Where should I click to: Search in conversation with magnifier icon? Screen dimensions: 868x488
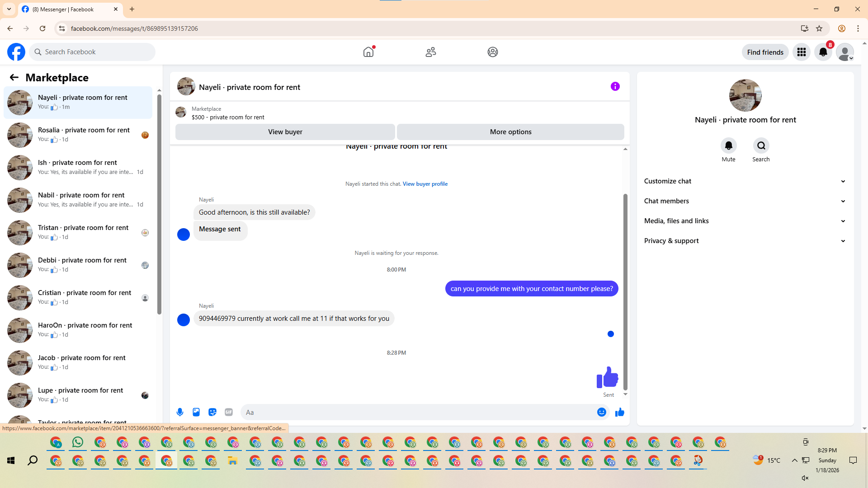coord(761,145)
